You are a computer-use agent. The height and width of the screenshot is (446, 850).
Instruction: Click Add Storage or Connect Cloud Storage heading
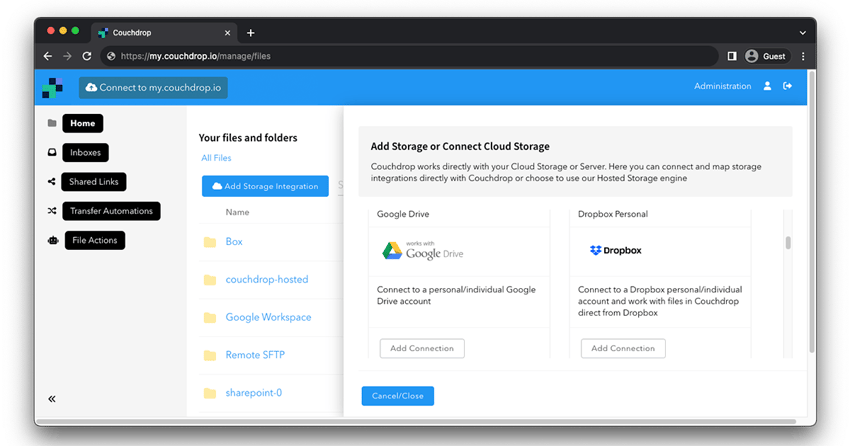point(460,146)
